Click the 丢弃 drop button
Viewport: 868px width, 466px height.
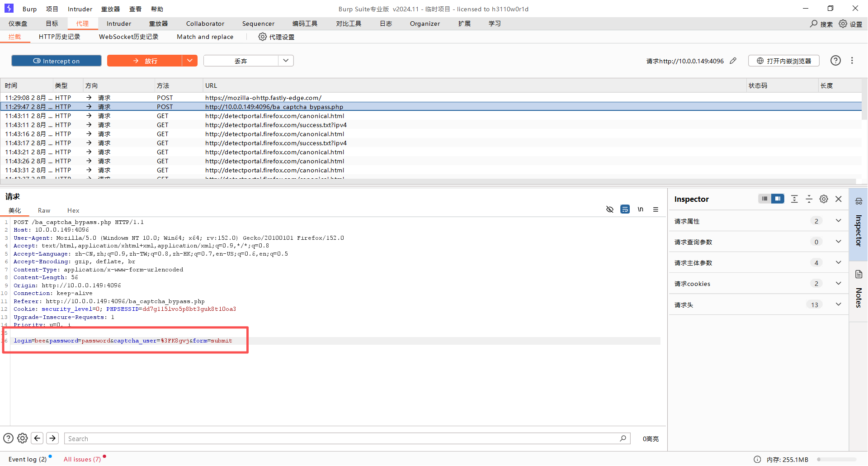coord(241,61)
